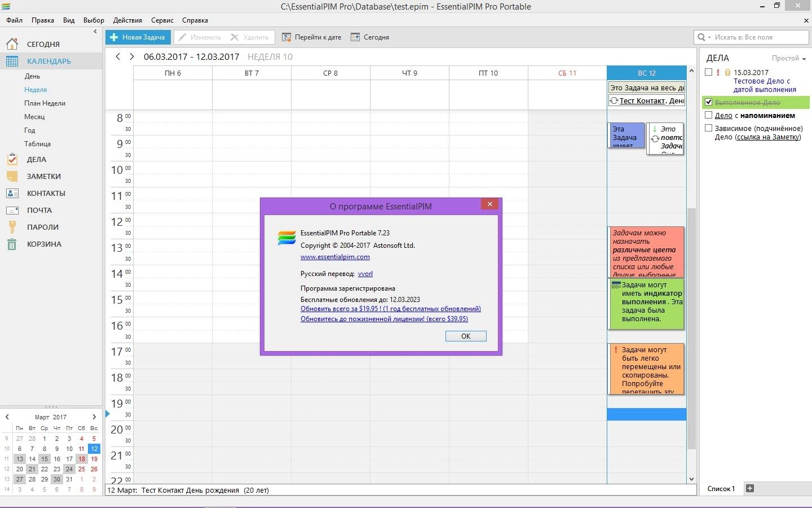Click the www.essentialpim.com link

pyautogui.click(x=335, y=257)
